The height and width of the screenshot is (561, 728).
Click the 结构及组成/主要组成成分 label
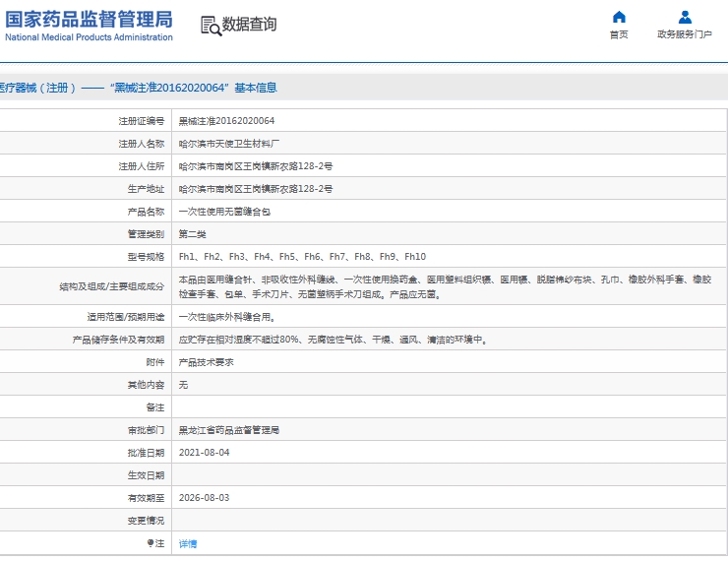coord(112,286)
